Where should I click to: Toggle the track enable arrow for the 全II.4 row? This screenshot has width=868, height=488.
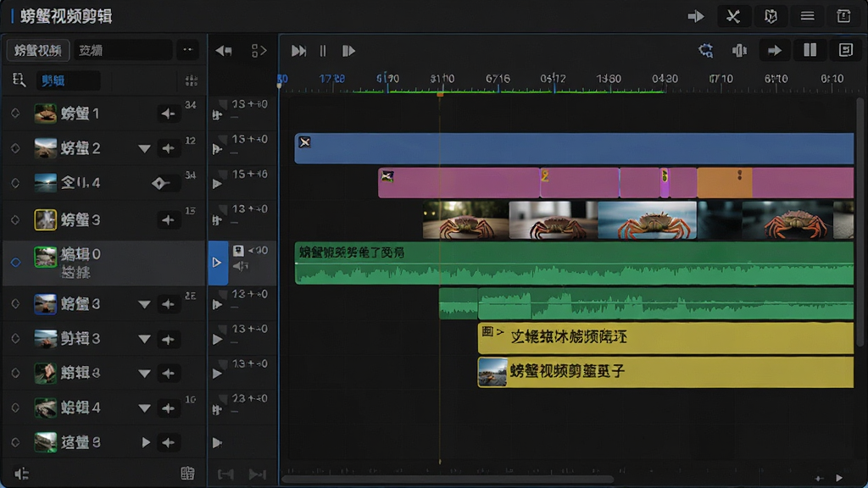tap(217, 184)
